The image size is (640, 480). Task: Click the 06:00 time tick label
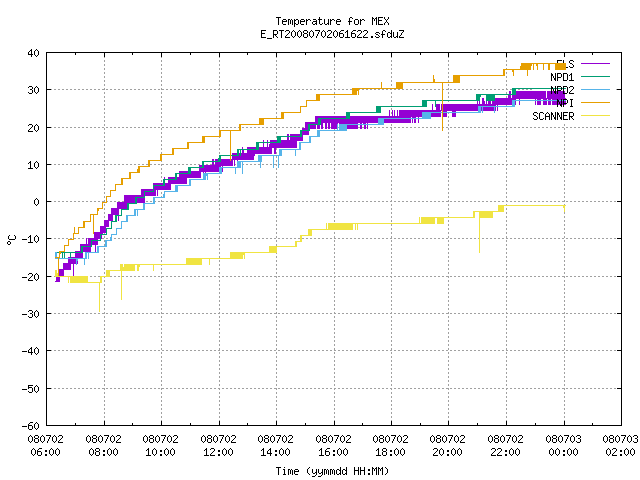click(x=46, y=452)
